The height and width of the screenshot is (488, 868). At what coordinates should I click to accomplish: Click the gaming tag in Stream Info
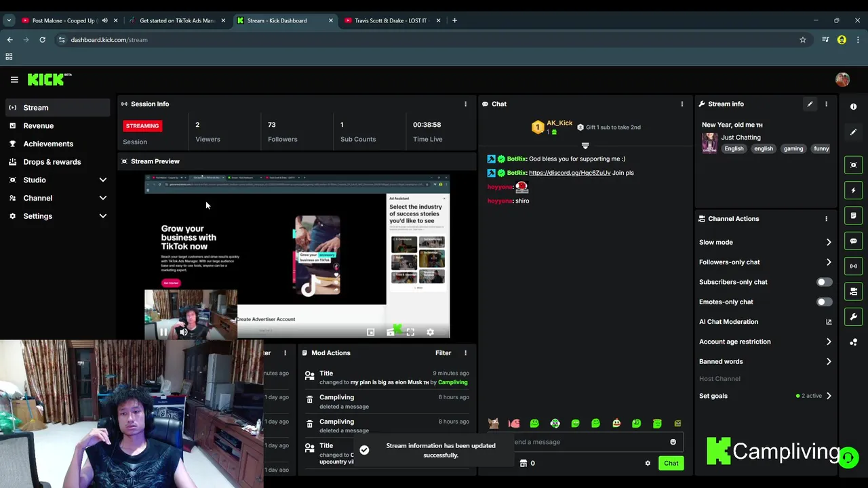click(793, 149)
